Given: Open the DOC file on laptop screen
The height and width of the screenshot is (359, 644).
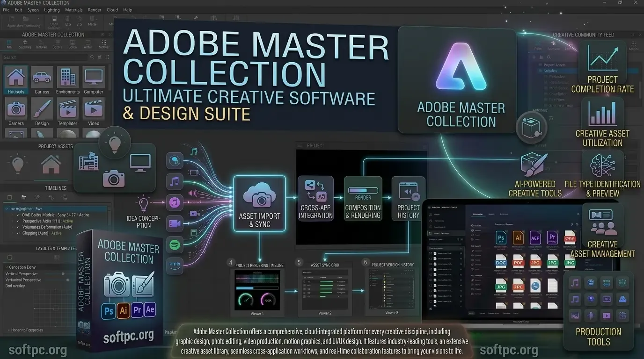Looking at the screenshot, I should [x=500, y=261].
